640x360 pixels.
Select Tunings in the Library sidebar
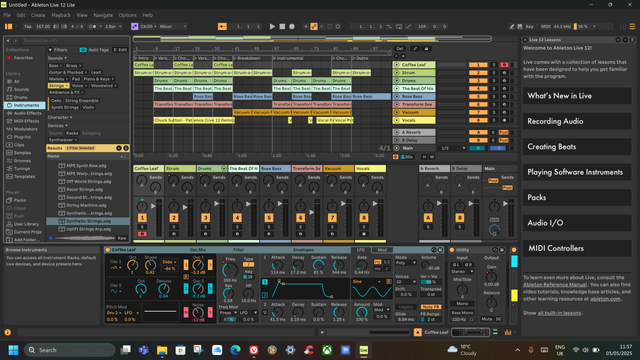(x=22, y=169)
